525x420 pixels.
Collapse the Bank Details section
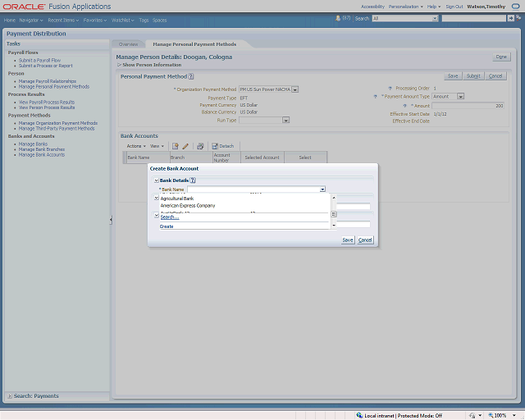coord(156,180)
